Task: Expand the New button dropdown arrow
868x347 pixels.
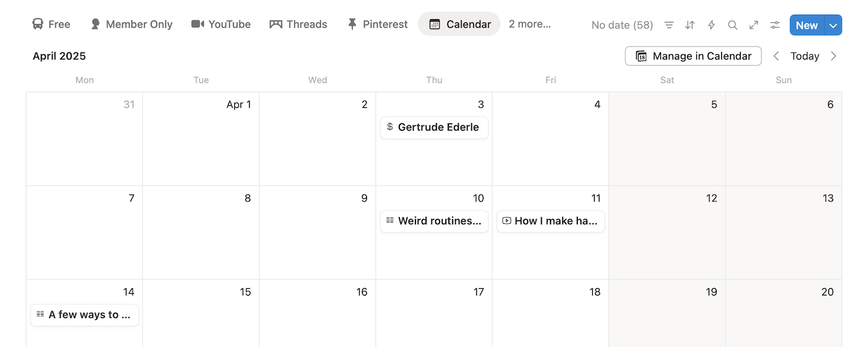Action: point(834,25)
